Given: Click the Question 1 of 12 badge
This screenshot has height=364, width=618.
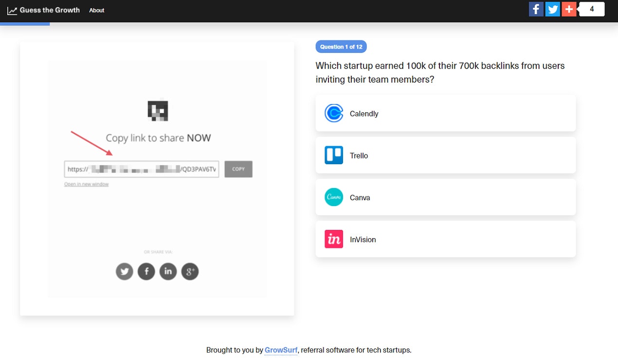Looking at the screenshot, I should tap(341, 47).
